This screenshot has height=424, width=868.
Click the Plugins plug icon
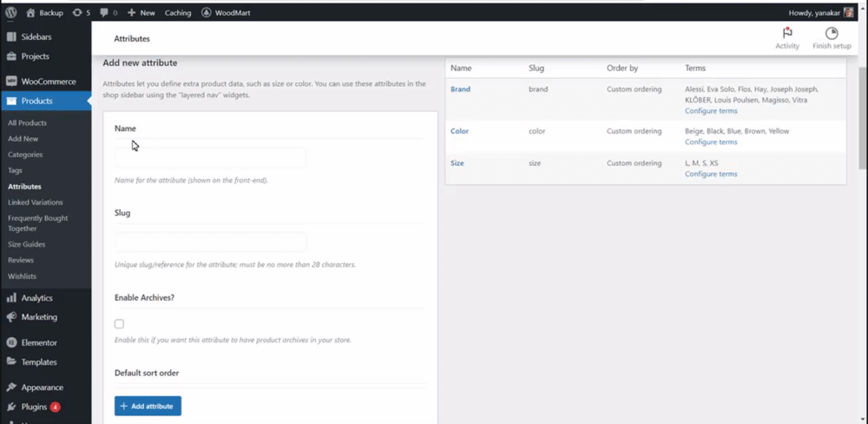(x=11, y=407)
